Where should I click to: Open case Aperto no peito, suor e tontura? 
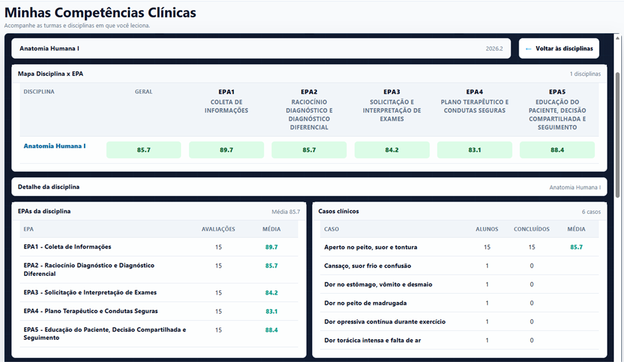coord(371,247)
